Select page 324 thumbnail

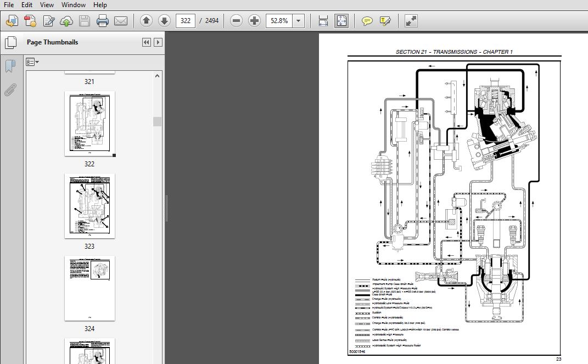(89, 288)
